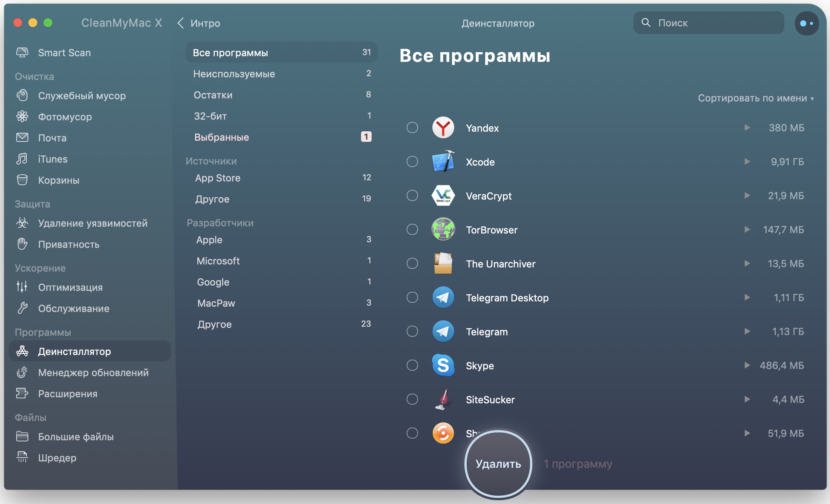Tick the Xcode selection circle

coord(412,161)
